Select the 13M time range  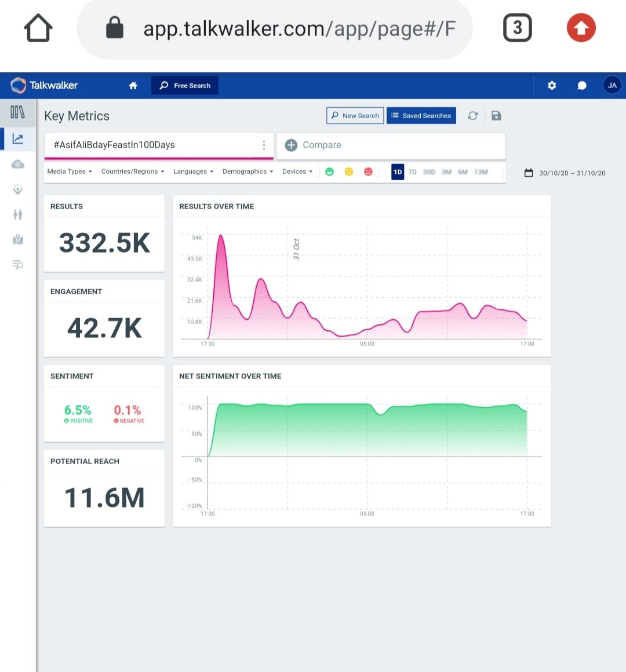click(x=481, y=172)
